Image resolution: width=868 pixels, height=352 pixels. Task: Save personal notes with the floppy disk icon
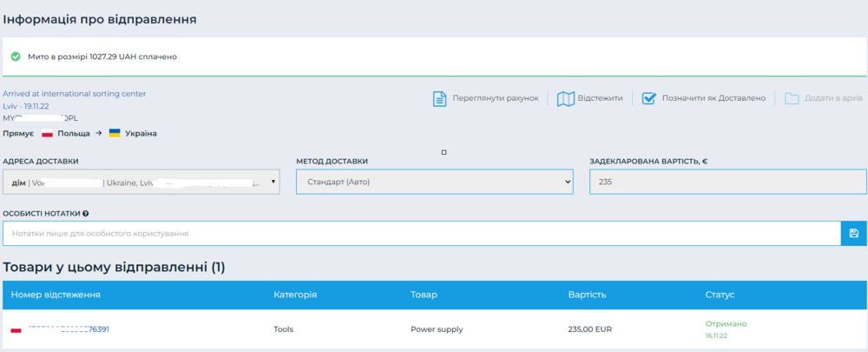[853, 233]
